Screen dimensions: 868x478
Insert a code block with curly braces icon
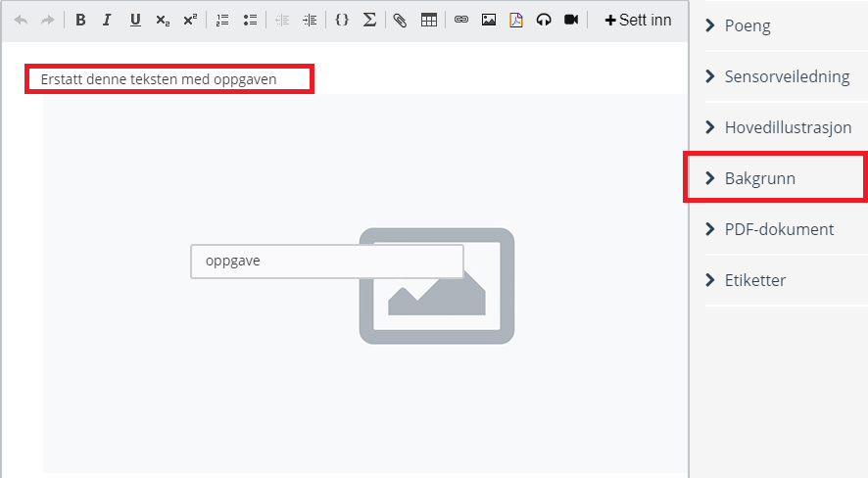click(x=342, y=21)
